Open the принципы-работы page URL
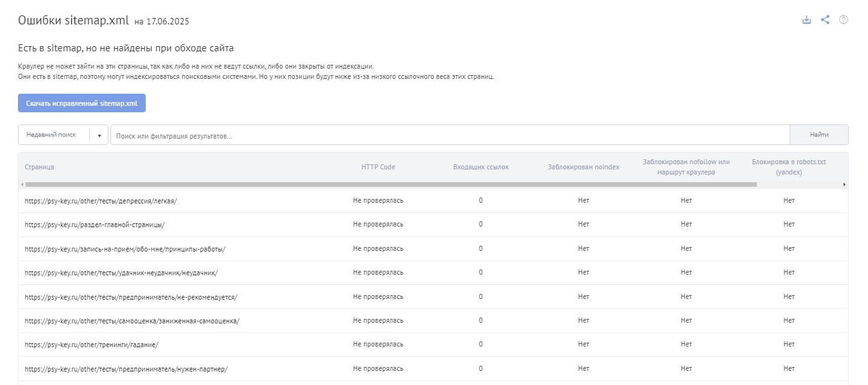The width and height of the screenshot is (868, 385). [125, 249]
